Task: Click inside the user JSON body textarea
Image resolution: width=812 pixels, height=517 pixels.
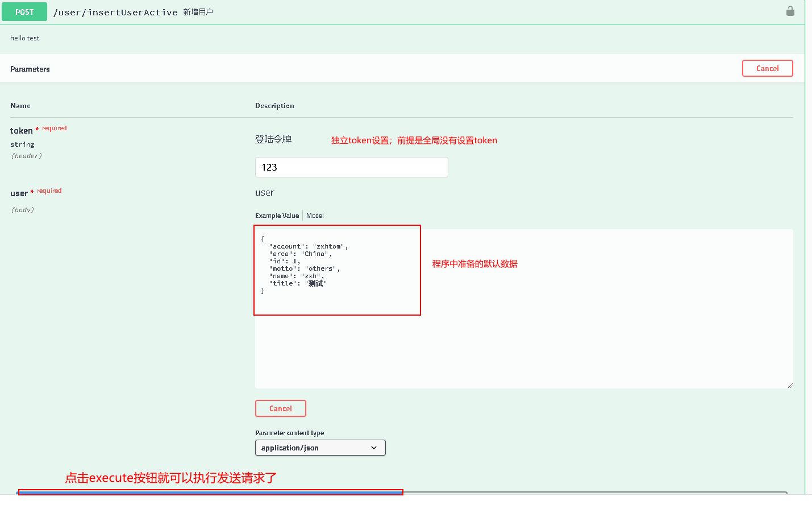Action: (x=523, y=309)
